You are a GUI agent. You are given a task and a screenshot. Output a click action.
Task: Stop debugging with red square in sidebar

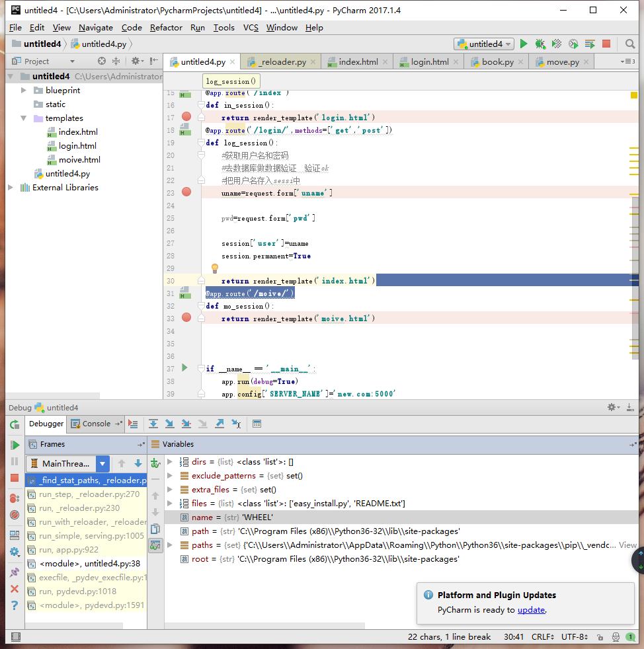15,478
